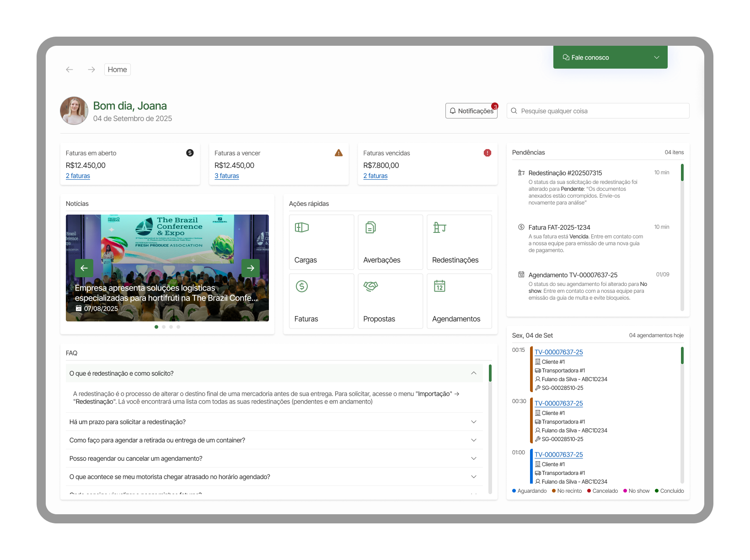
Task: Go back with the left arrow icon
Action: point(70,70)
